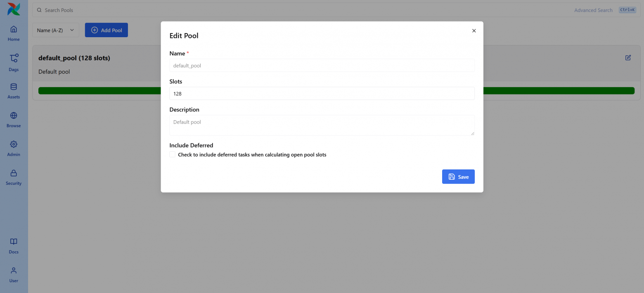This screenshot has height=293, width=644.
Task: Click the Add Pool button
Action: 107,30
